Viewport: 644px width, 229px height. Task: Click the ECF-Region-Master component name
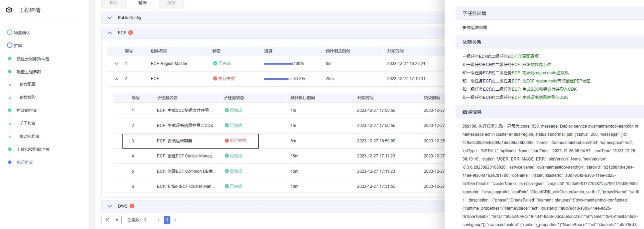click(x=169, y=64)
